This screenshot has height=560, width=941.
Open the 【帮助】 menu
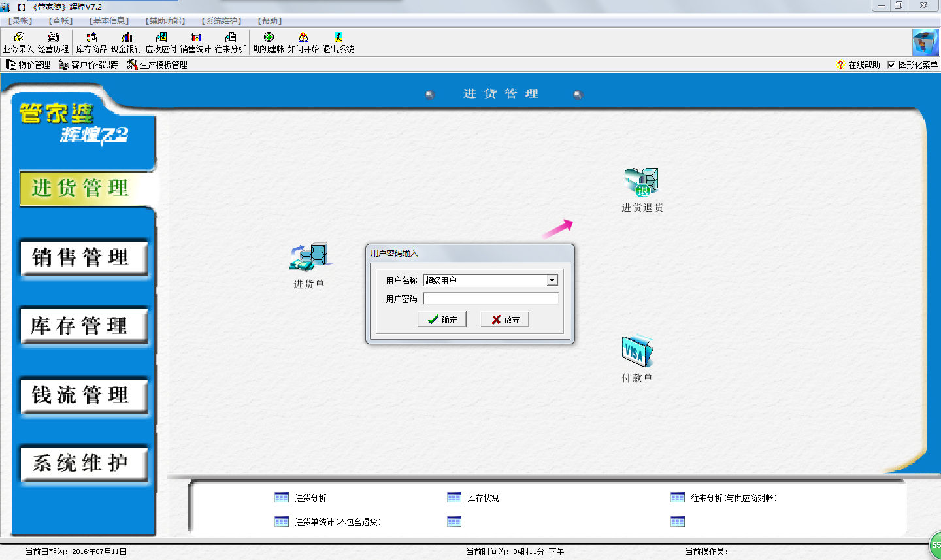click(270, 21)
